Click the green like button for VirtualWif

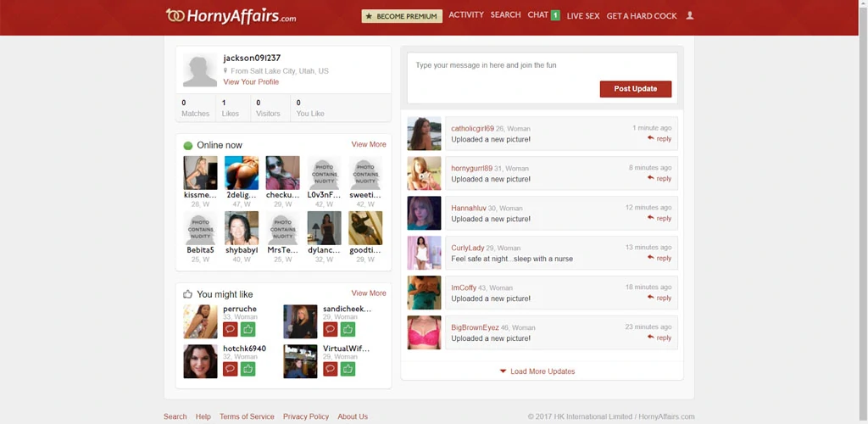point(348,369)
